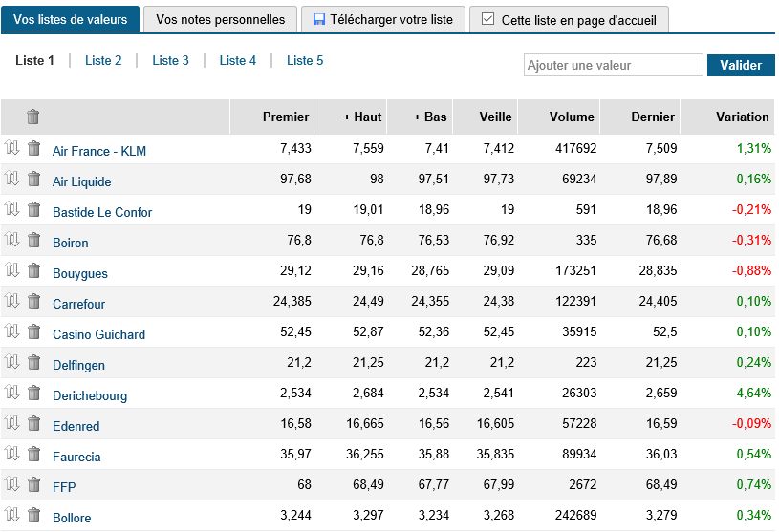Click Bouygues link
This screenshot has height=532, width=779.
[80, 273]
